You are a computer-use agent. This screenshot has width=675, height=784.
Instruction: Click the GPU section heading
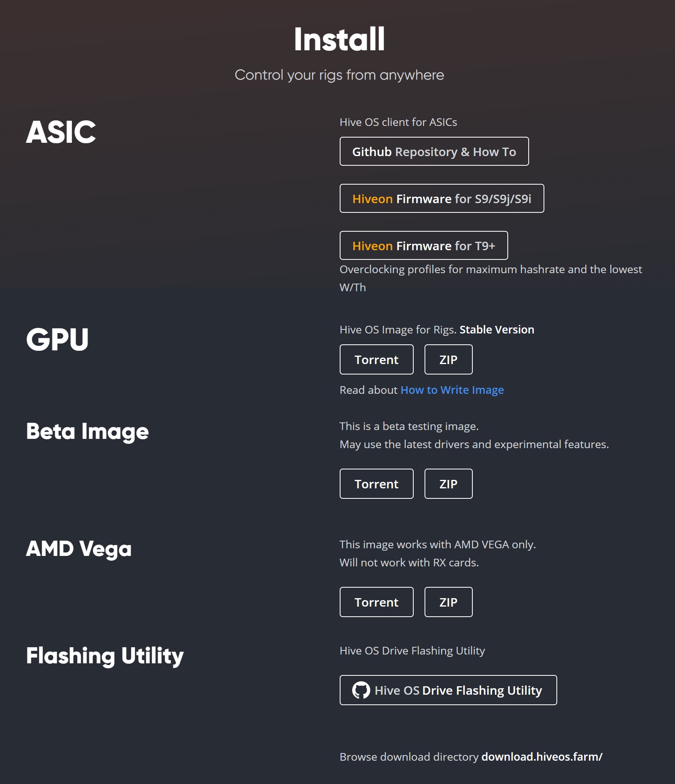coord(57,340)
